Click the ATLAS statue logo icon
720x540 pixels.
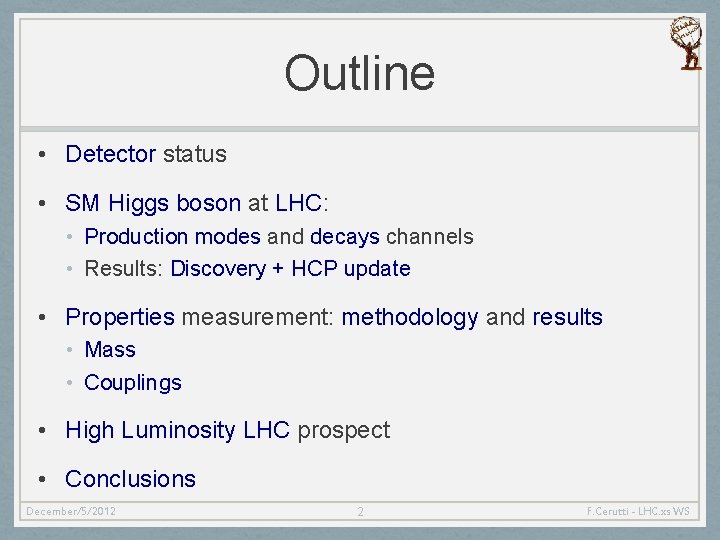[x=686, y=43]
